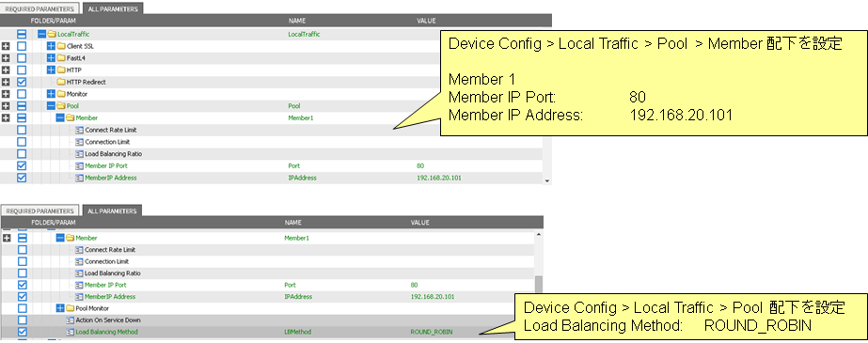Click the upper panel scrollbar down arrow
Image resolution: width=868 pixels, height=343 pixels.
547,180
